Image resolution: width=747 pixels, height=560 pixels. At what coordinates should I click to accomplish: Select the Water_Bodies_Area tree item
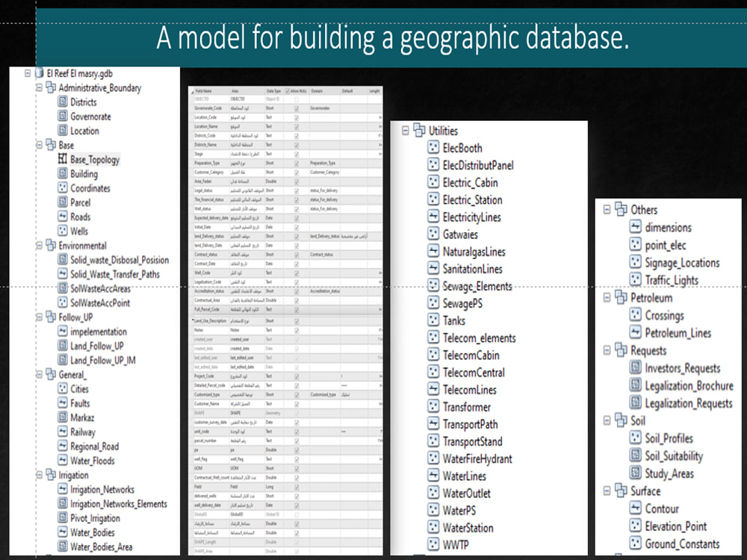pos(101,547)
